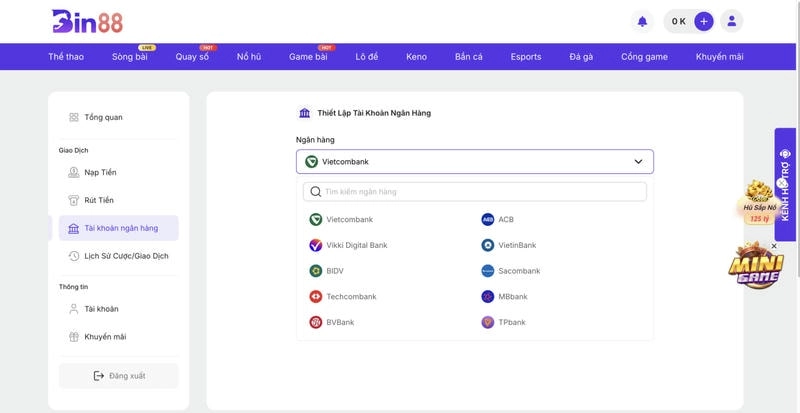Image resolution: width=800 pixels, height=413 pixels.
Task: Pick Techcombank in the bank list
Action: point(350,297)
